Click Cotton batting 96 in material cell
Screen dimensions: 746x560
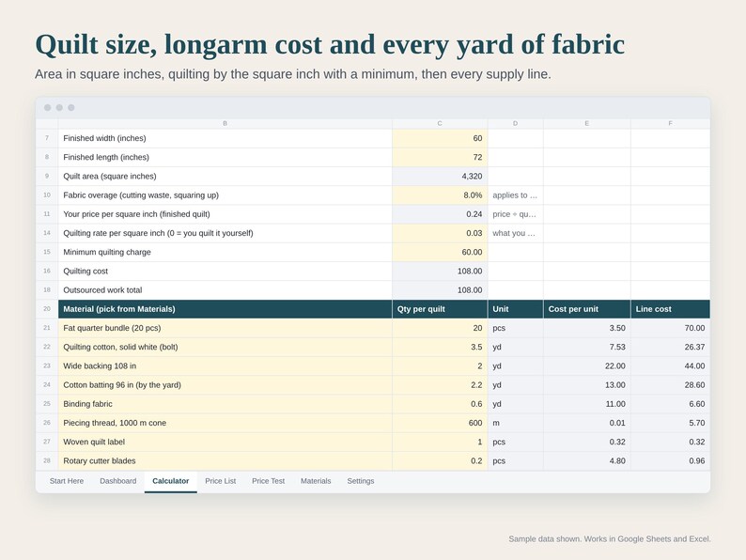tap(225, 385)
